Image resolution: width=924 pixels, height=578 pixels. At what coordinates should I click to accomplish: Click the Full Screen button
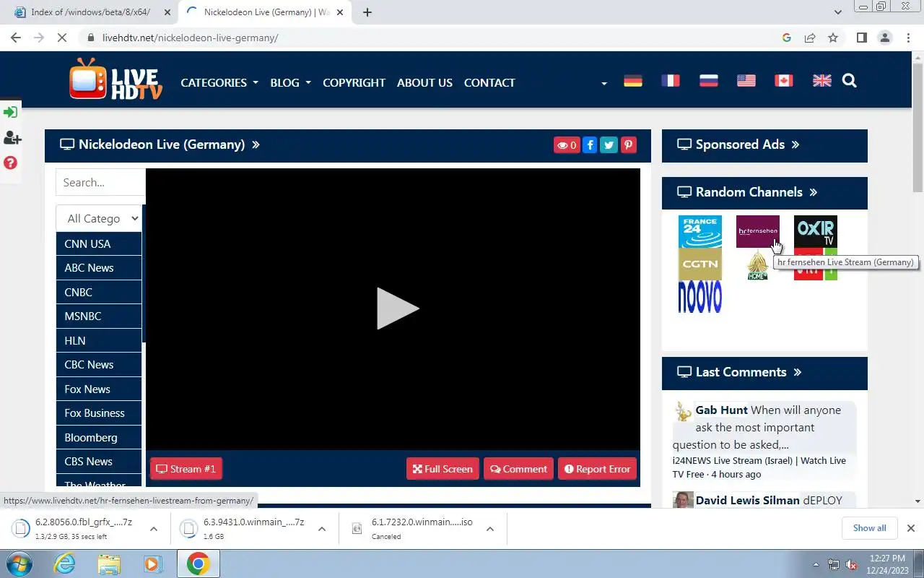pyautogui.click(x=443, y=469)
